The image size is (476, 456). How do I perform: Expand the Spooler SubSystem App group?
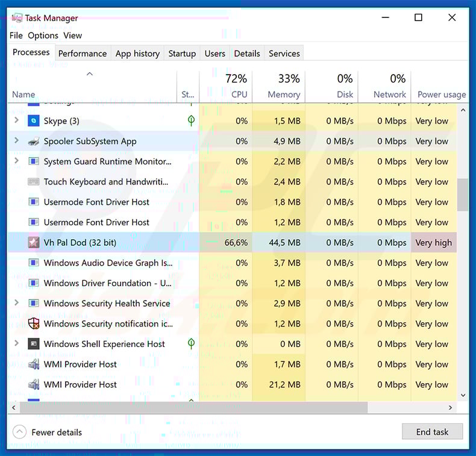pyautogui.click(x=17, y=140)
